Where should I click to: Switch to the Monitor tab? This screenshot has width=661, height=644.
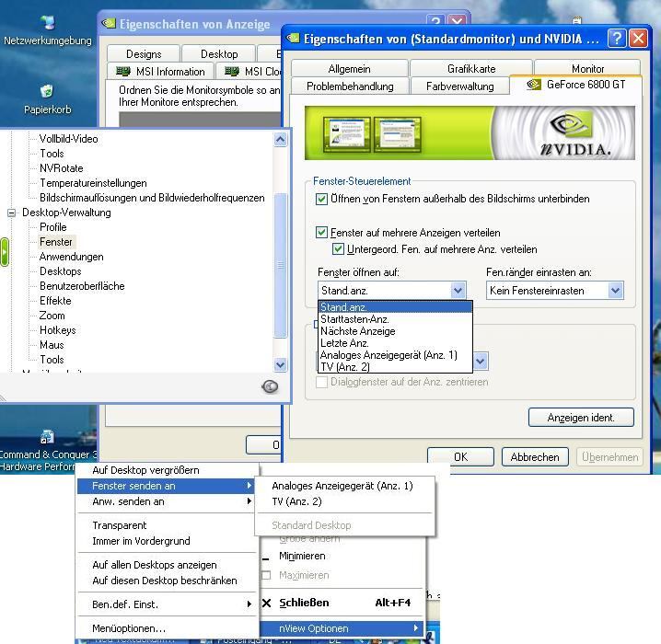click(x=587, y=68)
